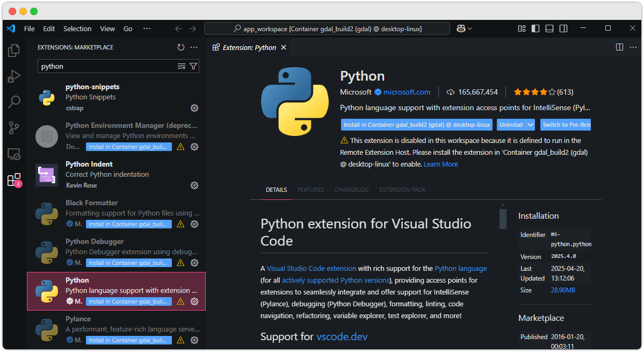The width and height of the screenshot is (644, 352).
Task: Install Python in Container gdal_build2
Action: tap(416, 125)
